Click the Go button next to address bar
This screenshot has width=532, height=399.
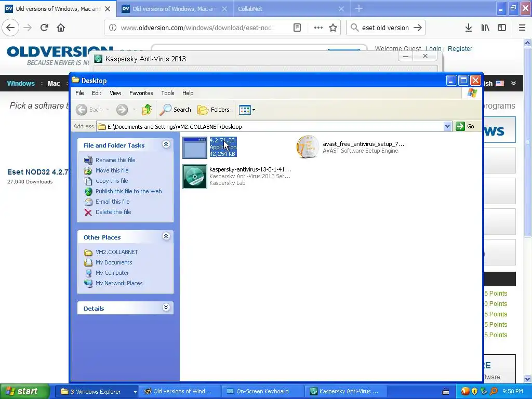pyautogui.click(x=465, y=126)
